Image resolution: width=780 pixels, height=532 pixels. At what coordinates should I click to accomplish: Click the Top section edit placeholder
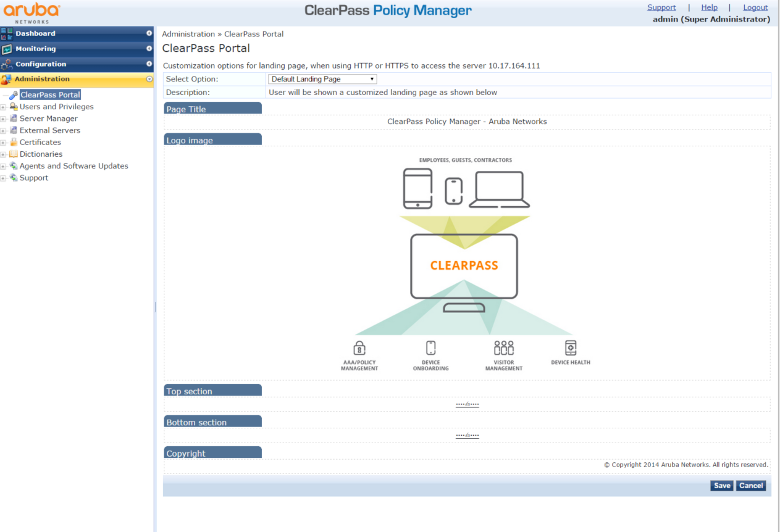[468, 404]
